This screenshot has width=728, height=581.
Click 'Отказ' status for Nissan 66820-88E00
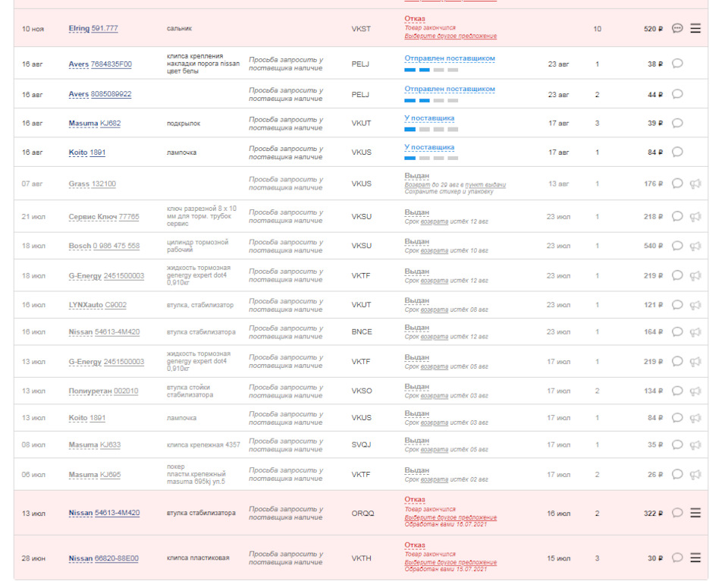click(415, 545)
